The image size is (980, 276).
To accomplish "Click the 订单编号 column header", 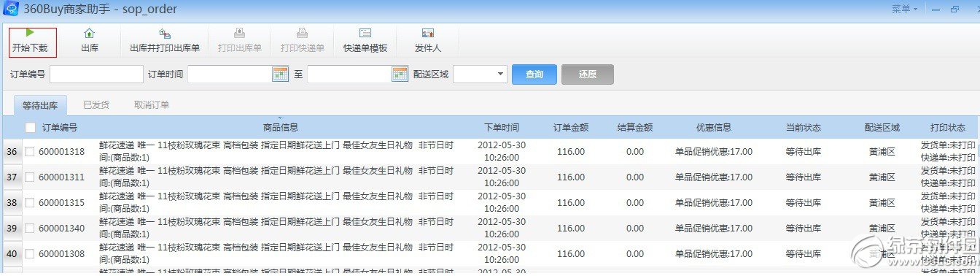I will (x=60, y=127).
